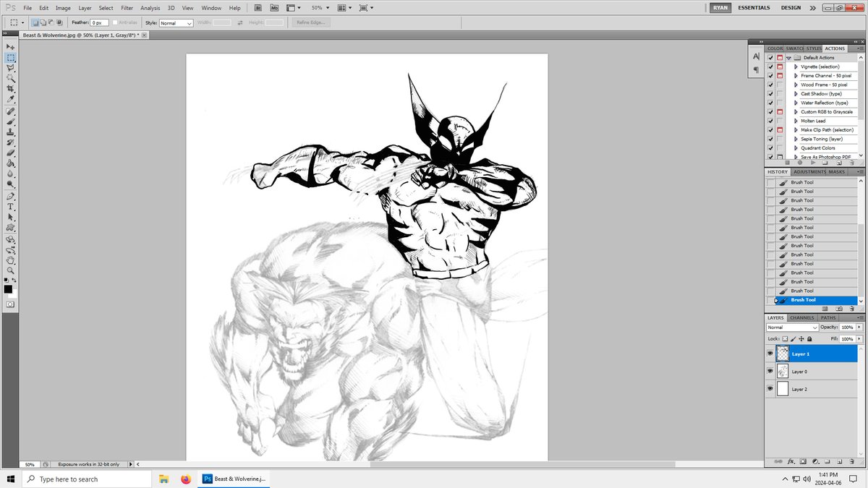
Task: Swap foreground and background colors
Action: click(15, 279)
